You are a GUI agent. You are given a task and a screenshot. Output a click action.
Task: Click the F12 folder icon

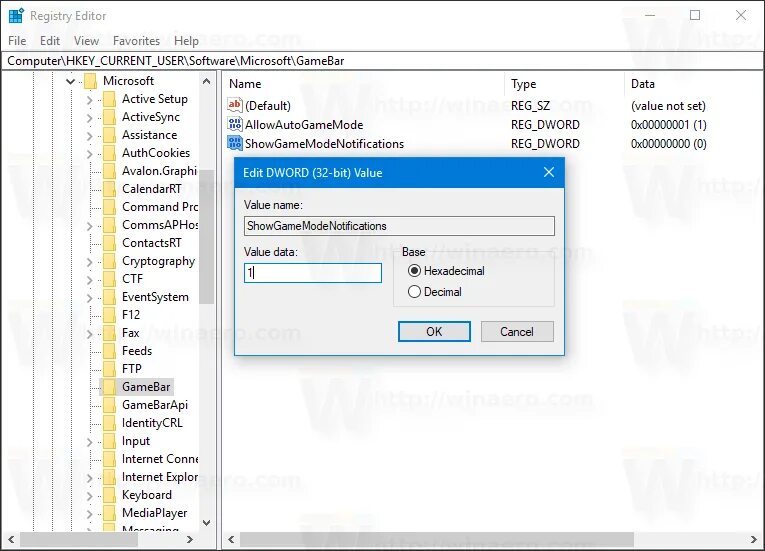click(109, 315)
